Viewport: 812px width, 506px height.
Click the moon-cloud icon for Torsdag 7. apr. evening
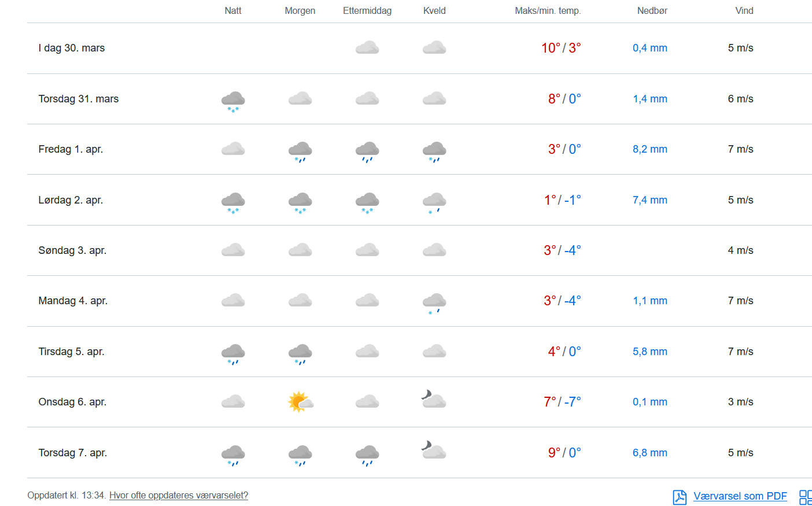click(x=434, y=450)
